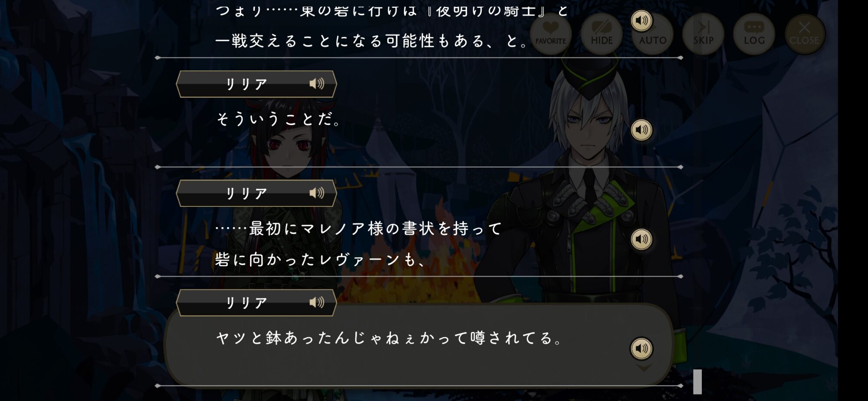The image size is (868, 401).
Task: Close the backlog with CLOSE
Action: click(805, 33)
